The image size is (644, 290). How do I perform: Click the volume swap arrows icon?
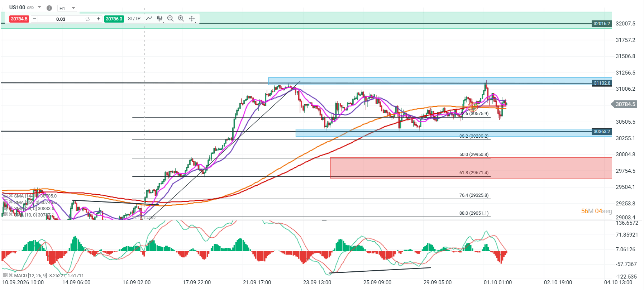point(87,19)
